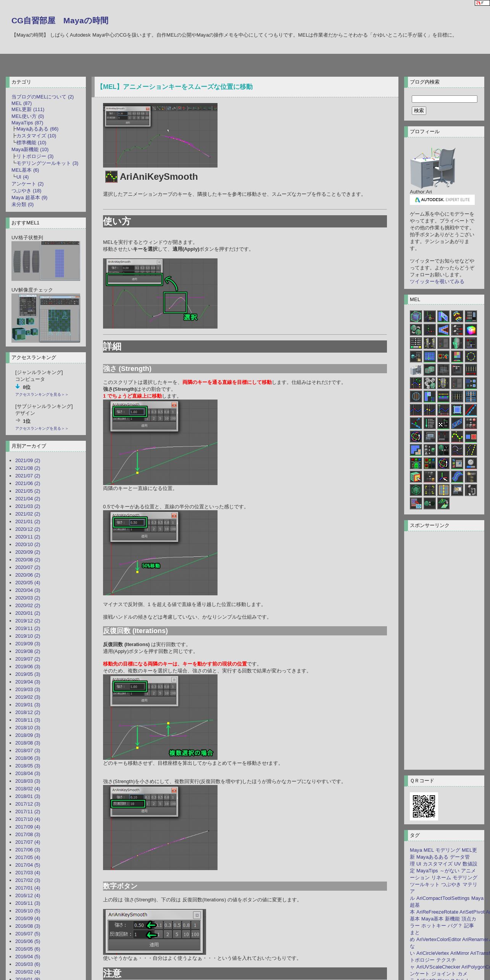Click the three spheres over three cubes icon

(471, 423)
